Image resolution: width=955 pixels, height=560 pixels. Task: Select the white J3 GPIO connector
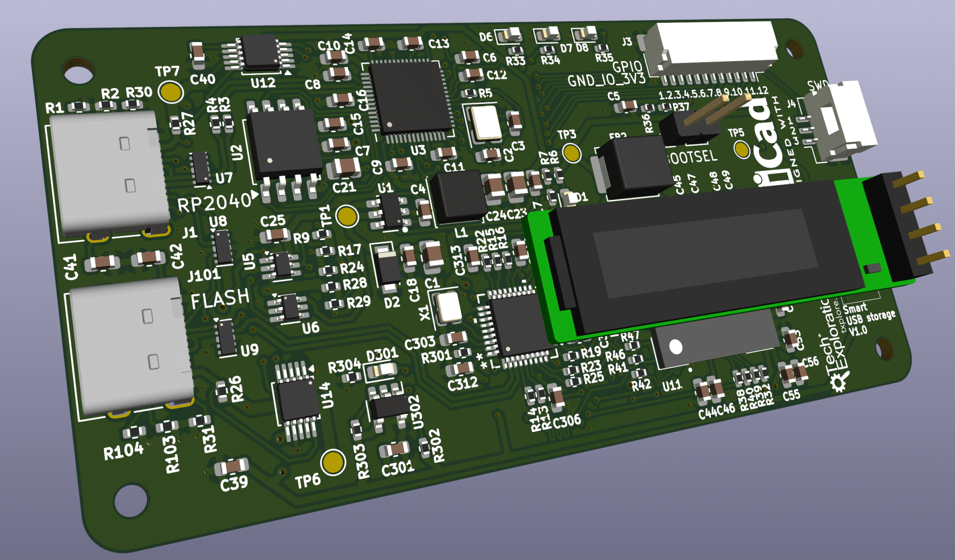(713, 48)
